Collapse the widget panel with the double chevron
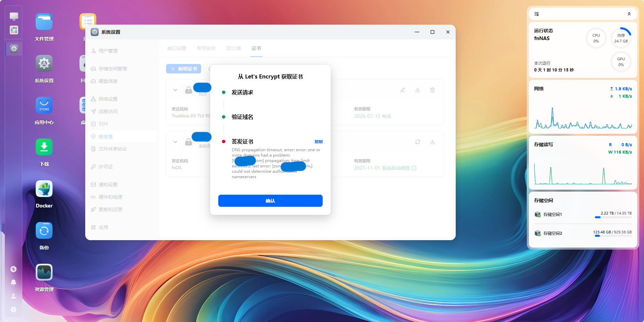Viewport: 644px width, 322px height. 629,14
